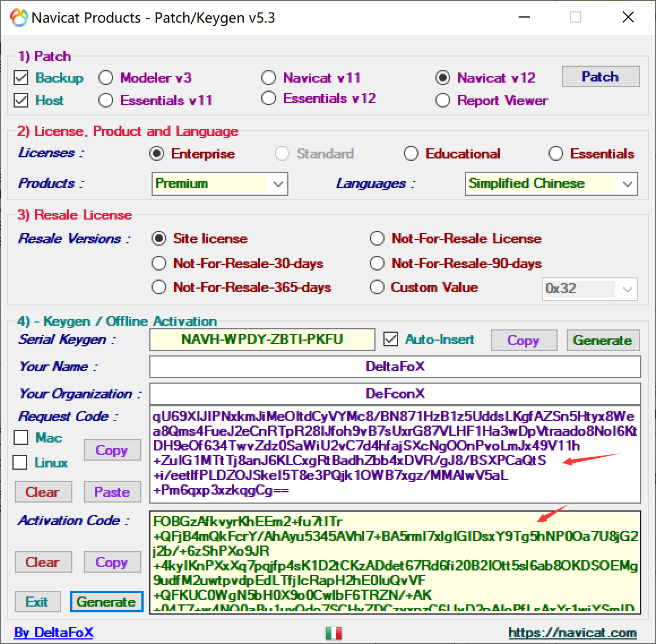Viewport: 656px width, 644px height.
Task: Generate the Activation Code
Action: (107, 602)
